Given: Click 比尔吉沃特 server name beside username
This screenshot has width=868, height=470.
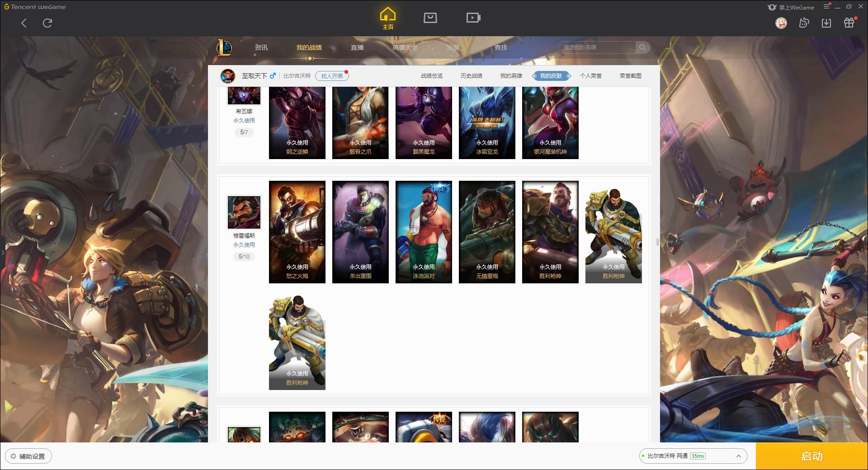Looking at the screenshot, I should pyautogui.click(x=297, y=76).
